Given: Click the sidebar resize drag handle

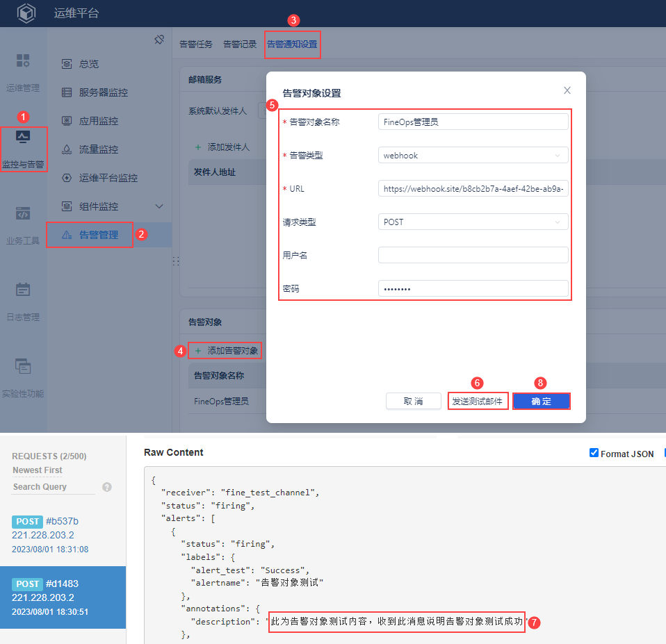Looking at the screenshot, I should click(x=176, y=261).
